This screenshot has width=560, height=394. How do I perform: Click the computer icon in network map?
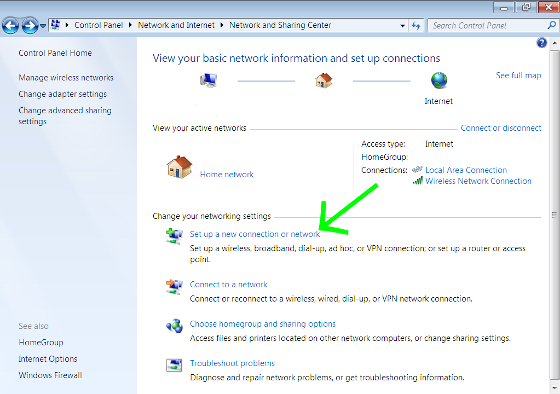click(x=208, y=80)
